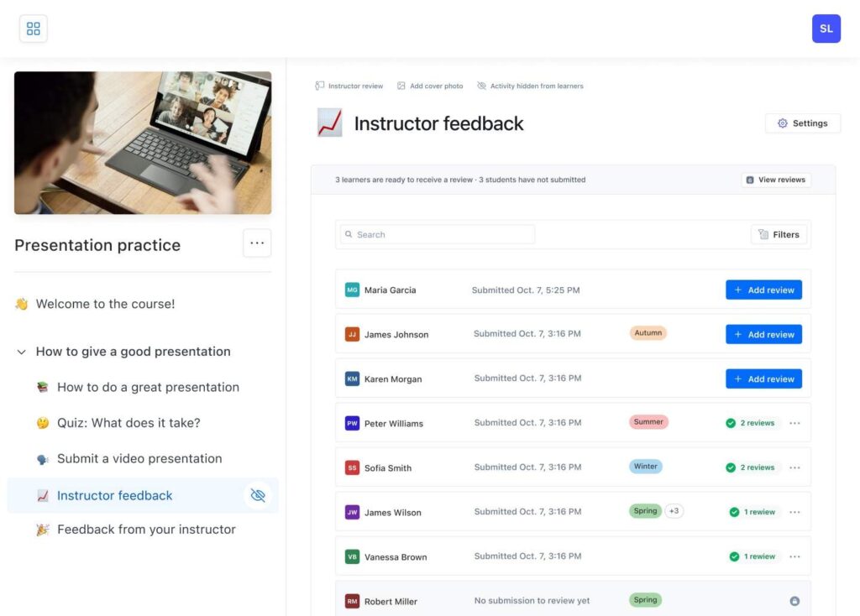Open the apps grid launcher
The width and height of the screenshot is (860, 616).
point(33,28)
